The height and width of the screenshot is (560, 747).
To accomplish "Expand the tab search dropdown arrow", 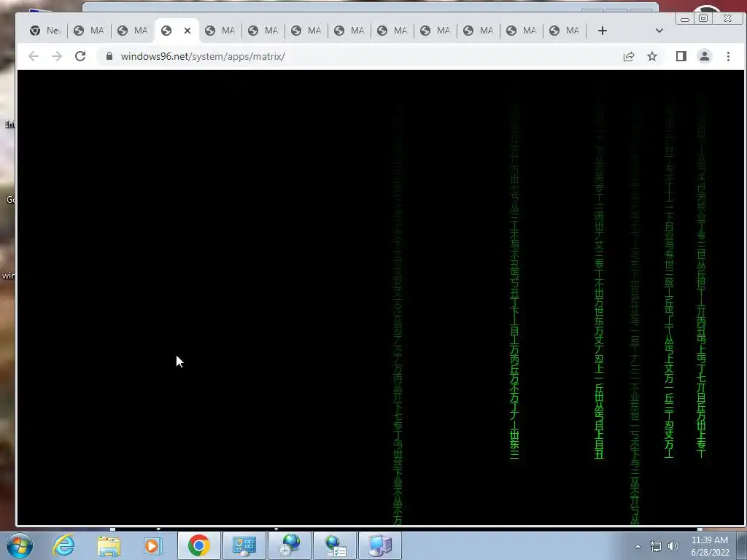I will (659, 31).
